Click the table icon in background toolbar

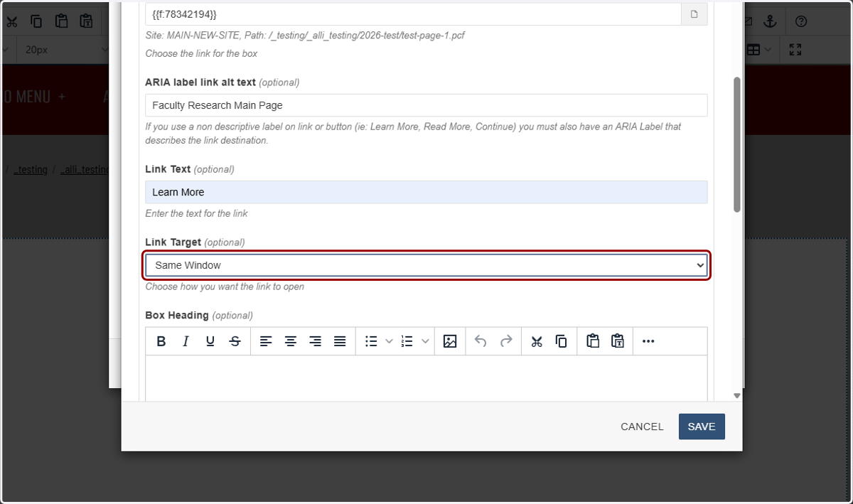click(753, 50)
